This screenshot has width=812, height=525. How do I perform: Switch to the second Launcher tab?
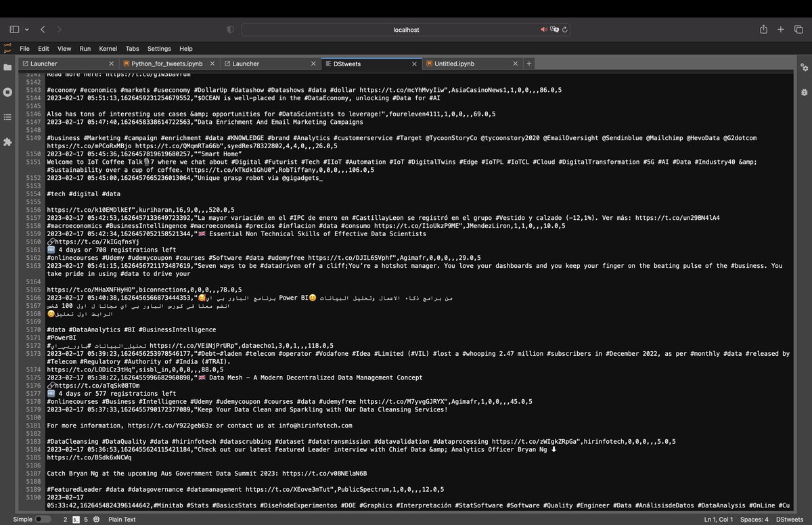(x=270, y=64)
